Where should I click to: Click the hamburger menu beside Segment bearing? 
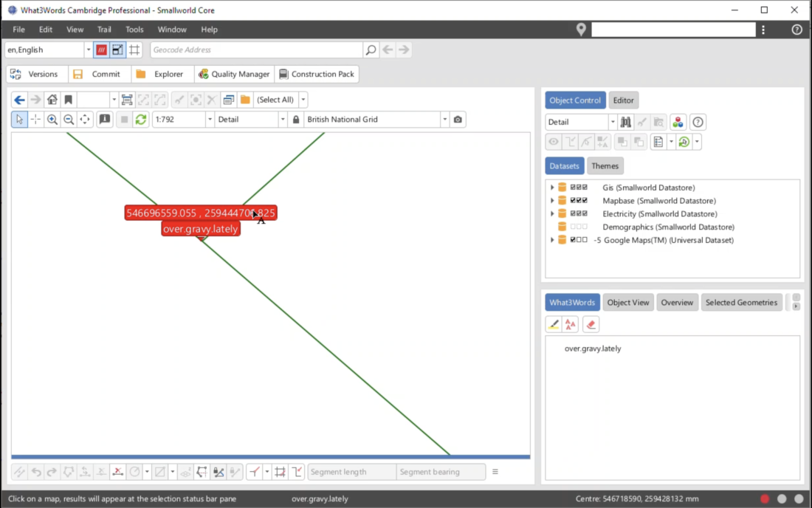[x=495, y=472]
